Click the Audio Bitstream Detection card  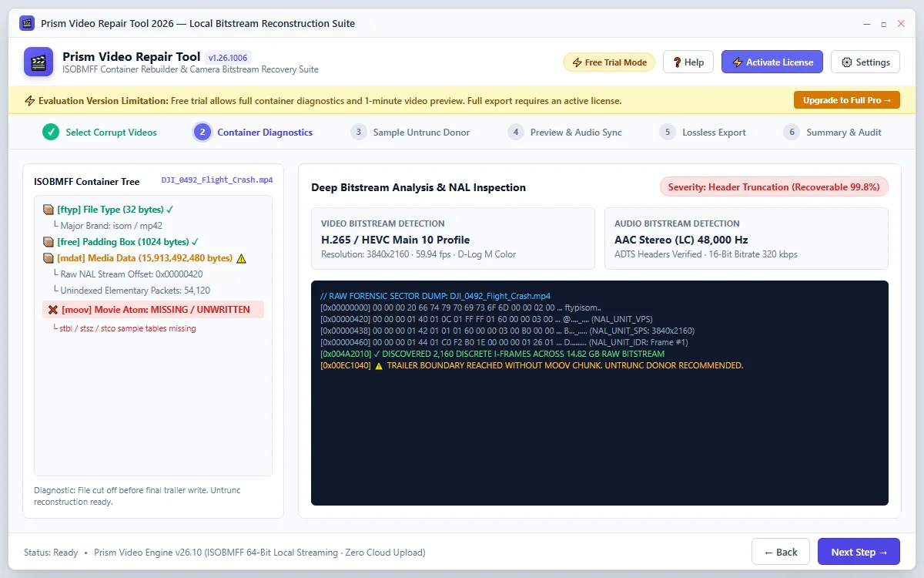[746, 238]
